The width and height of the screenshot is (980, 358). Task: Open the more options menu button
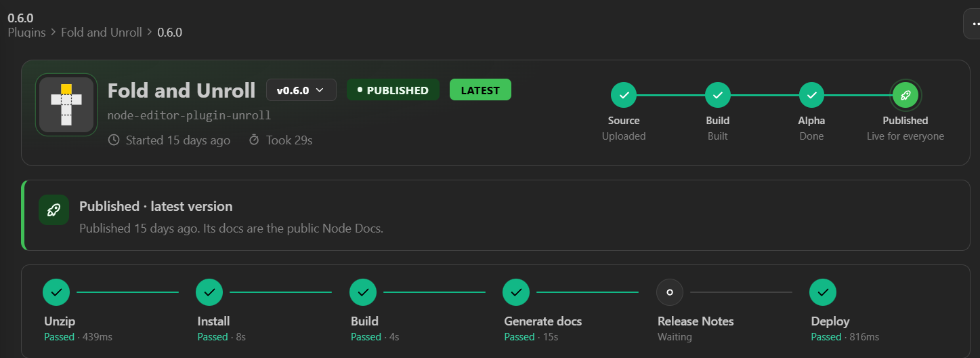point(973,24)
